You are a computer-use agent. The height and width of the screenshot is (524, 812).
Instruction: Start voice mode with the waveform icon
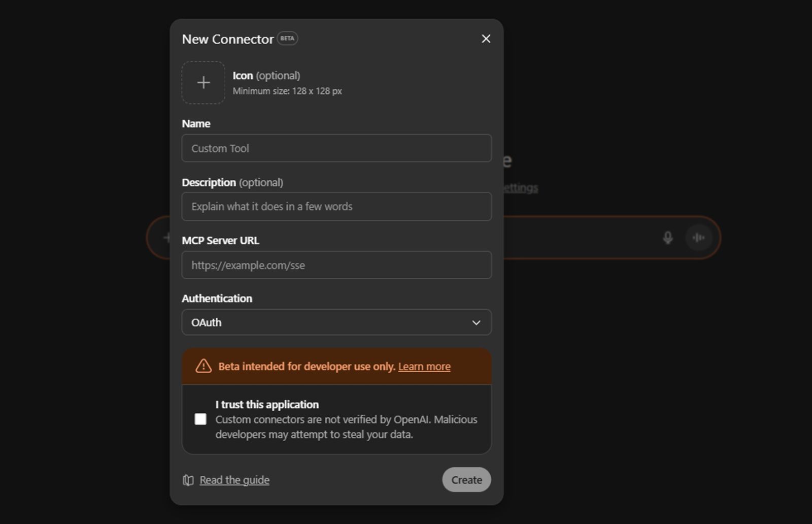click(698, 238)
